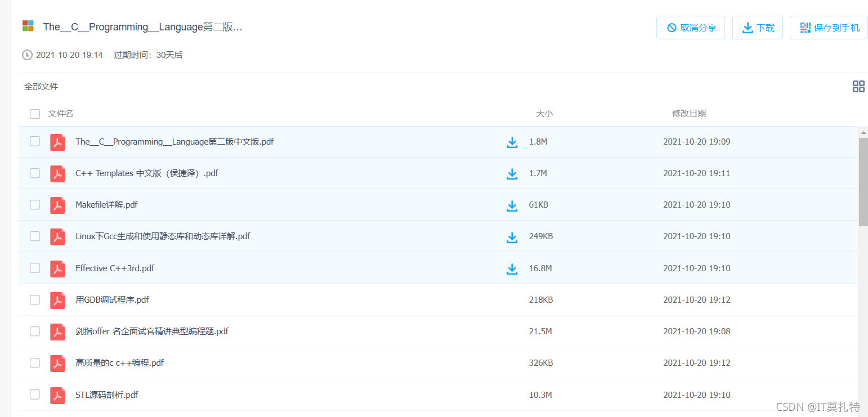The image size is (868, 417).
Task: Open the Makefile详解.pdf file name
Action: point(106,205)
